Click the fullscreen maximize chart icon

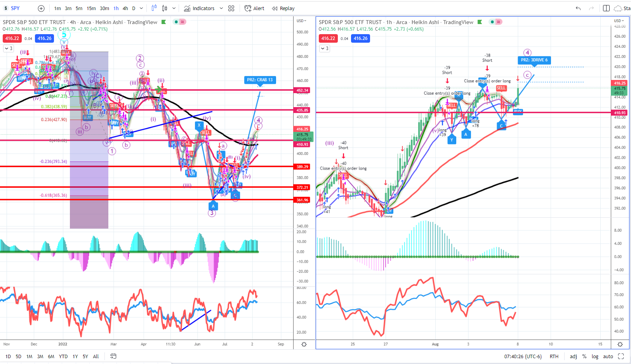(621, 356)
